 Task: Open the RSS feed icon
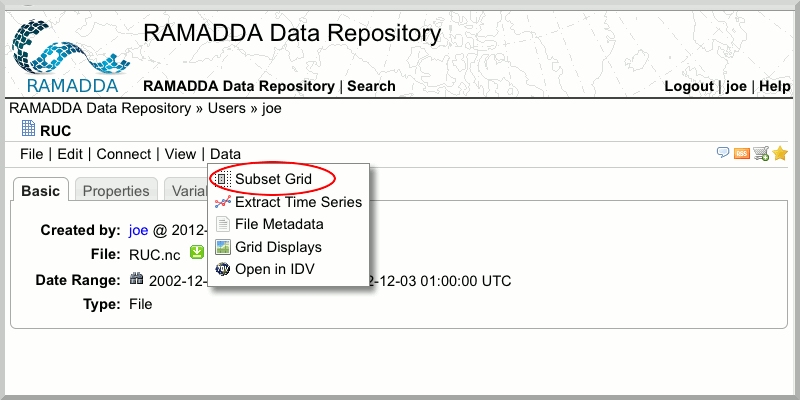pyautogui.click(x=742, y=153)
